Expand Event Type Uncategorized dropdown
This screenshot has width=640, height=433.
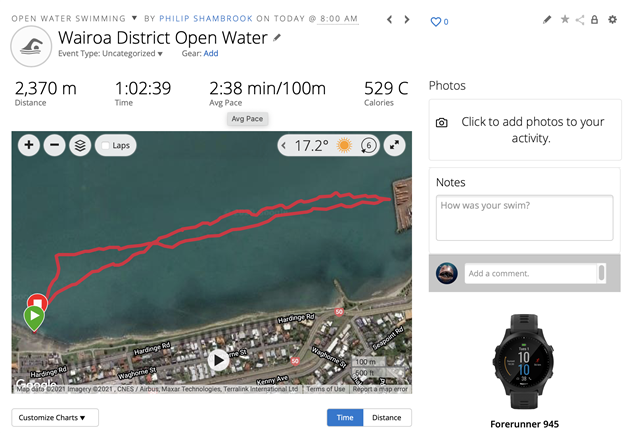159,54
